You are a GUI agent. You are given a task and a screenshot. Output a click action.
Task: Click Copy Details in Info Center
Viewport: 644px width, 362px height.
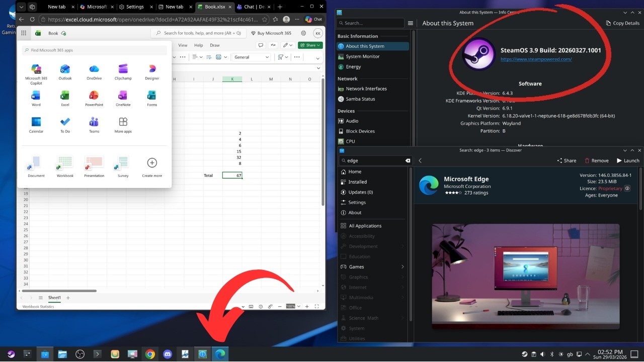(x=622, y=23)
